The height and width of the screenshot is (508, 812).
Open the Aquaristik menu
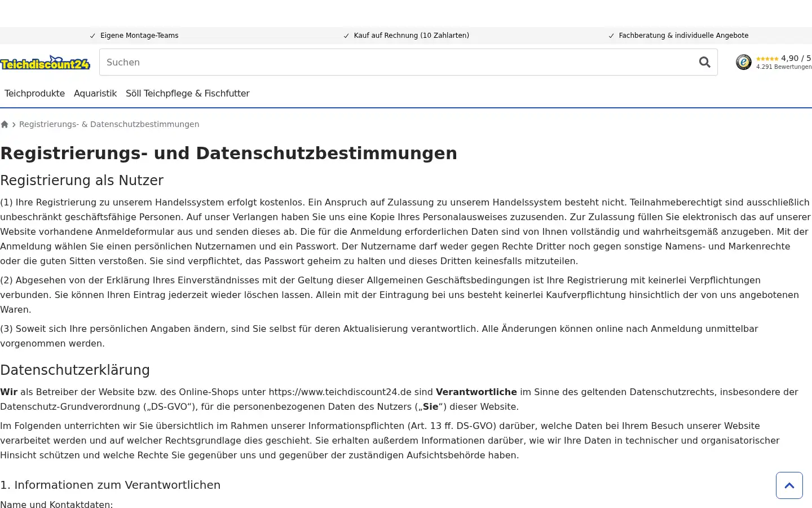coord(95,93)
